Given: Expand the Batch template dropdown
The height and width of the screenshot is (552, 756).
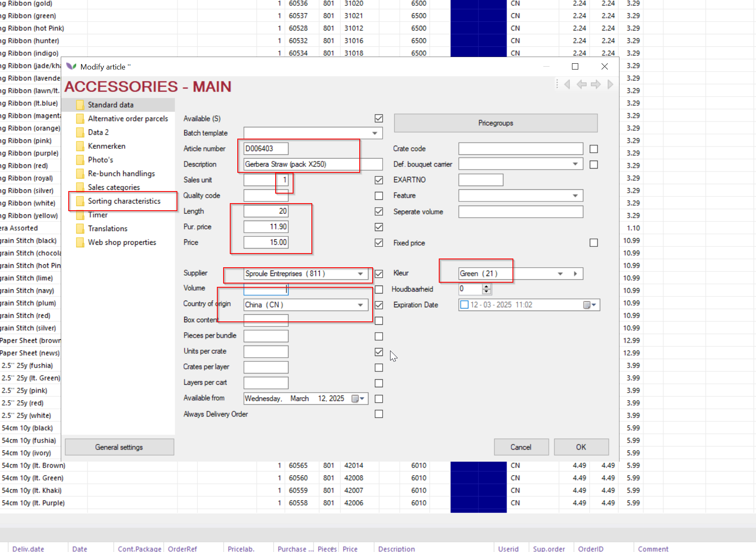Looking at the screenshot, I should point(375,133).
